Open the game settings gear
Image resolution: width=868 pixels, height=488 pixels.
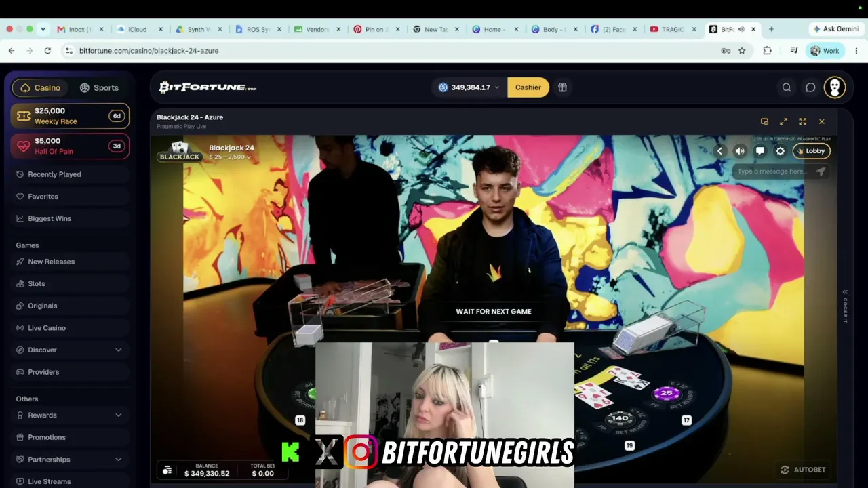[781, 151]
